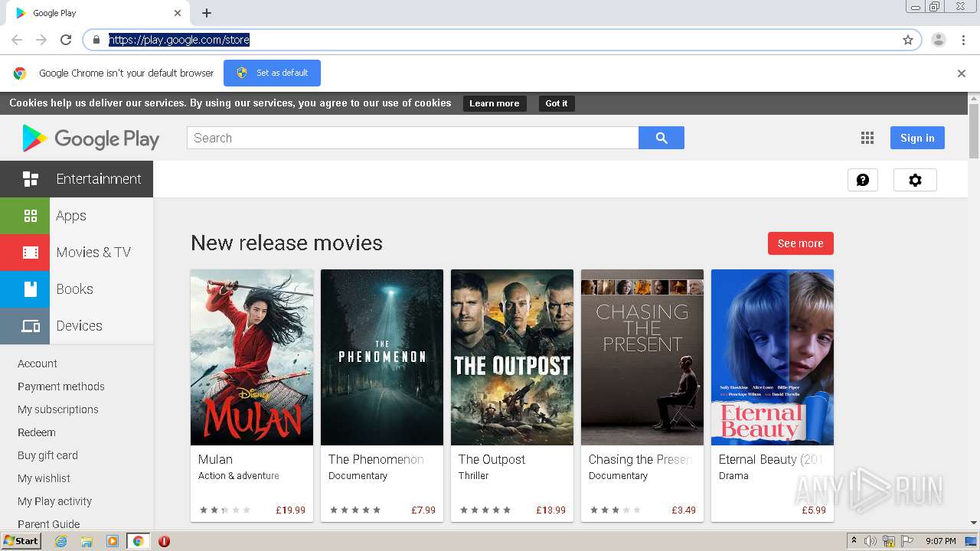Click The Phenomenon £7.99 price
The image size is (980, 551).
tap(423, 510)
